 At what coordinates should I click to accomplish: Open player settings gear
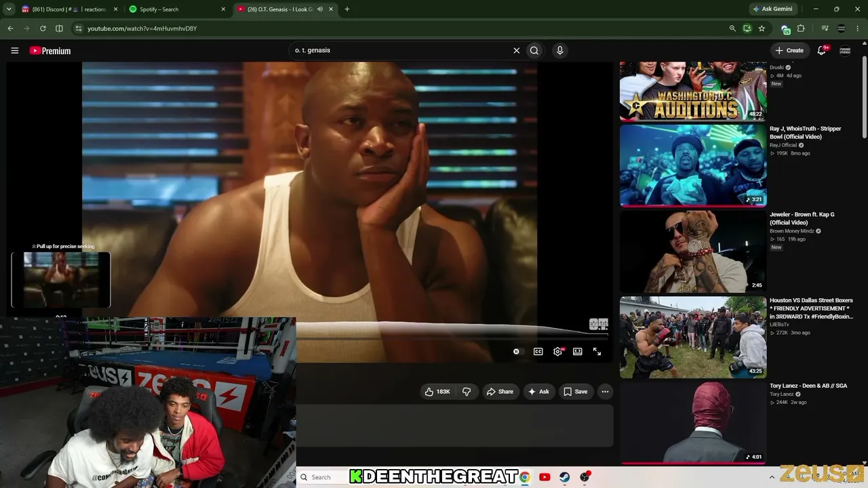(557, 352)
